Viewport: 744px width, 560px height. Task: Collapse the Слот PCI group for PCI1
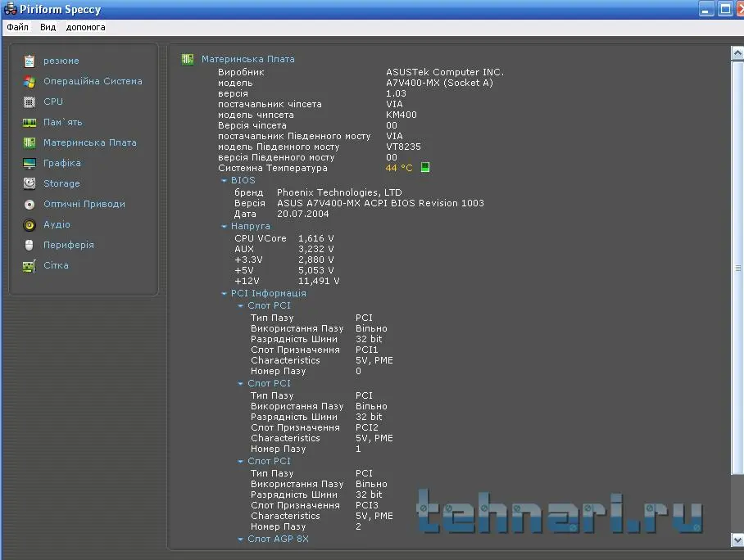pyautogui.click(x=241, y=306)
